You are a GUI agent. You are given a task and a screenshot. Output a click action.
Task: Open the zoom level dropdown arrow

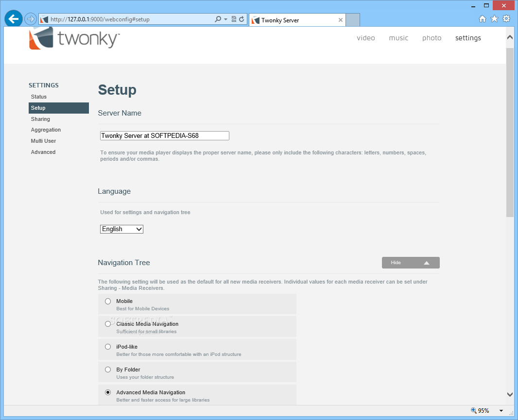pyautogui.click(x=501, y=411)
